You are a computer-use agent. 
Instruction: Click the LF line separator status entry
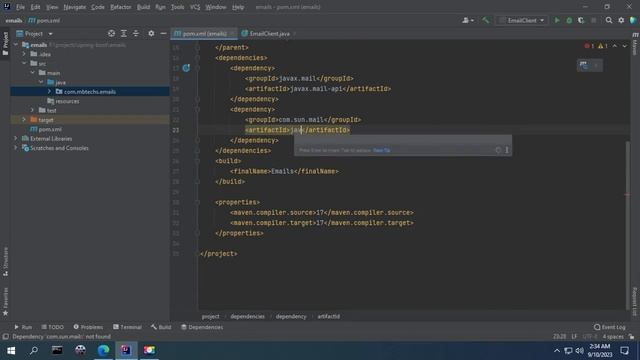574,337
